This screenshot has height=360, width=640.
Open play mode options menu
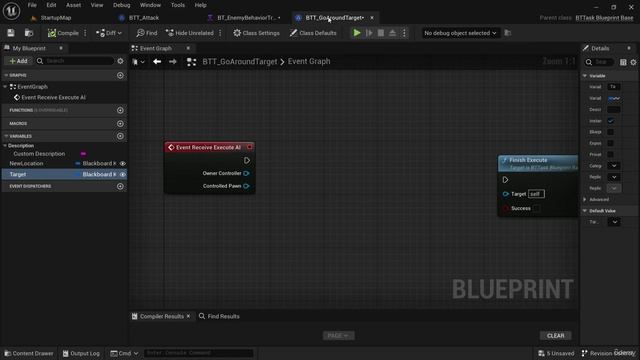[404, 33]
